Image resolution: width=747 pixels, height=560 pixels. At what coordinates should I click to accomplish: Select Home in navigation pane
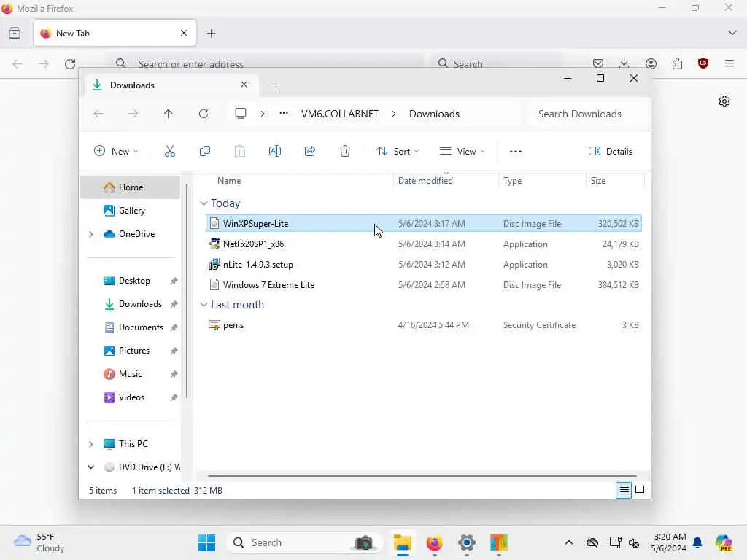click(x=130, y=187)
